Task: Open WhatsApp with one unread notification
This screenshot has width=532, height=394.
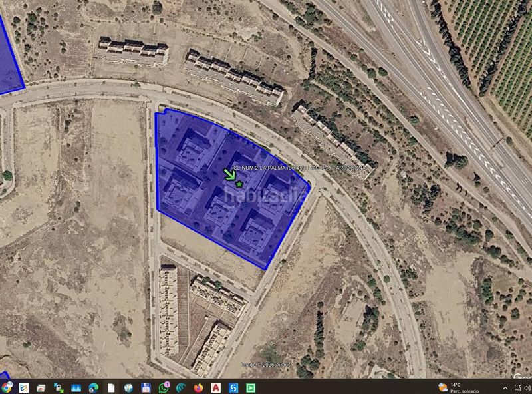Action: point(164,387)
